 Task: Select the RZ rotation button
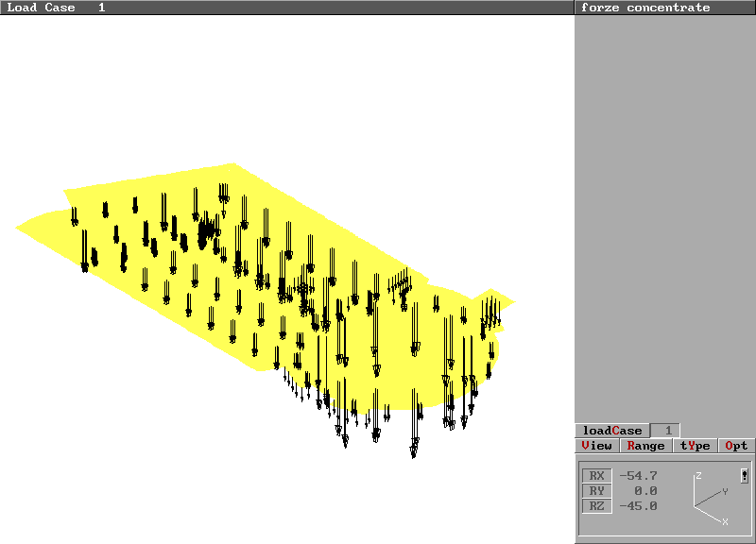596,506
